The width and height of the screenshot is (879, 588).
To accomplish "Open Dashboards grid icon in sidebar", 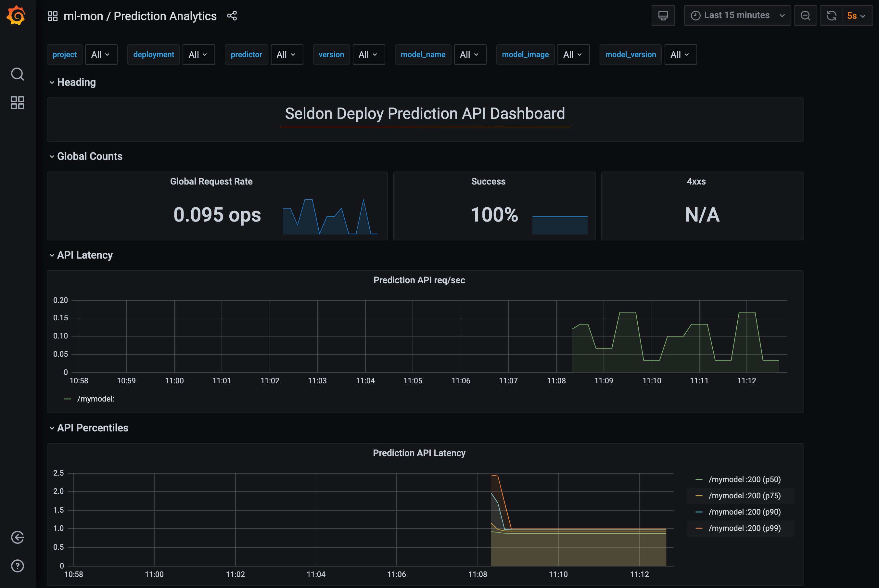I will pos(18,103).
